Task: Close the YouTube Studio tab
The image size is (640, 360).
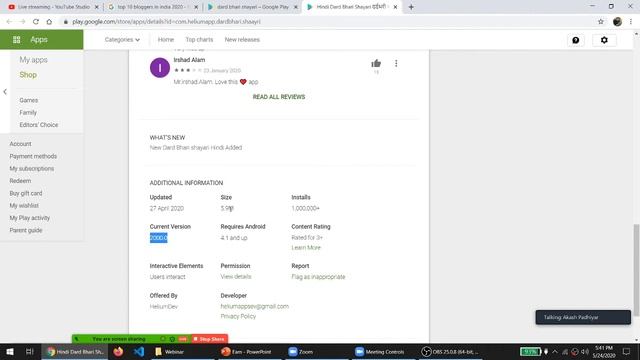Action: [x=97, y=7]
